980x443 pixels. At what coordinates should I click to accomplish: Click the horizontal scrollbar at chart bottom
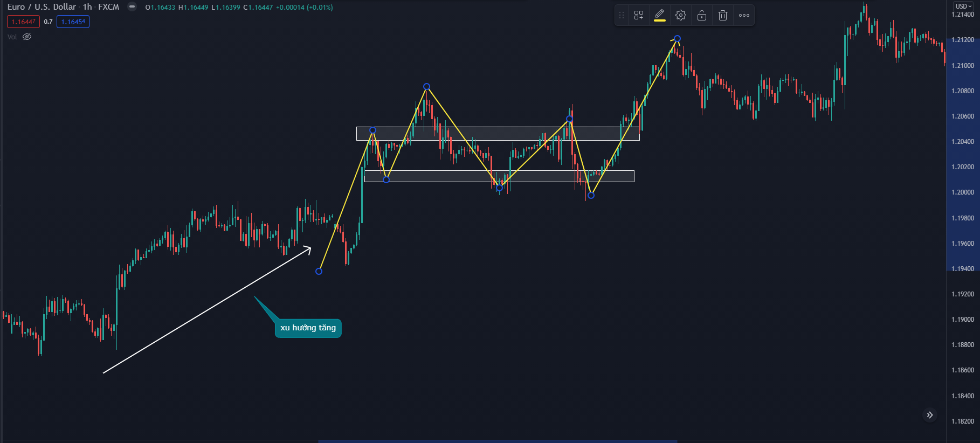pyautogui.click(x=498, y=441)
